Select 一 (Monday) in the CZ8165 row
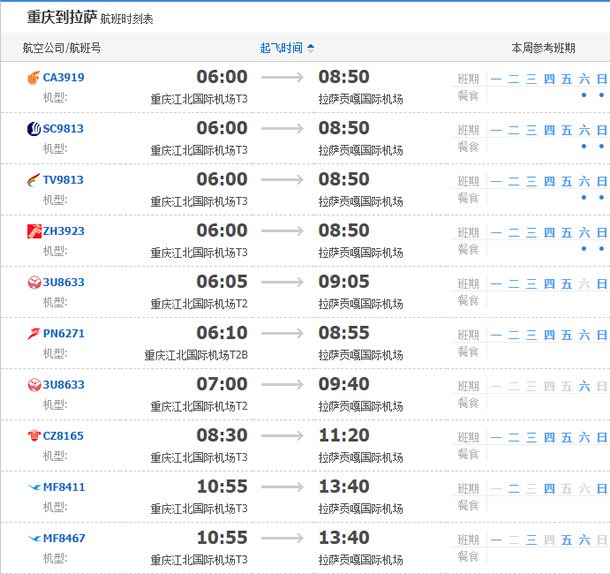 tap(496, 436)
